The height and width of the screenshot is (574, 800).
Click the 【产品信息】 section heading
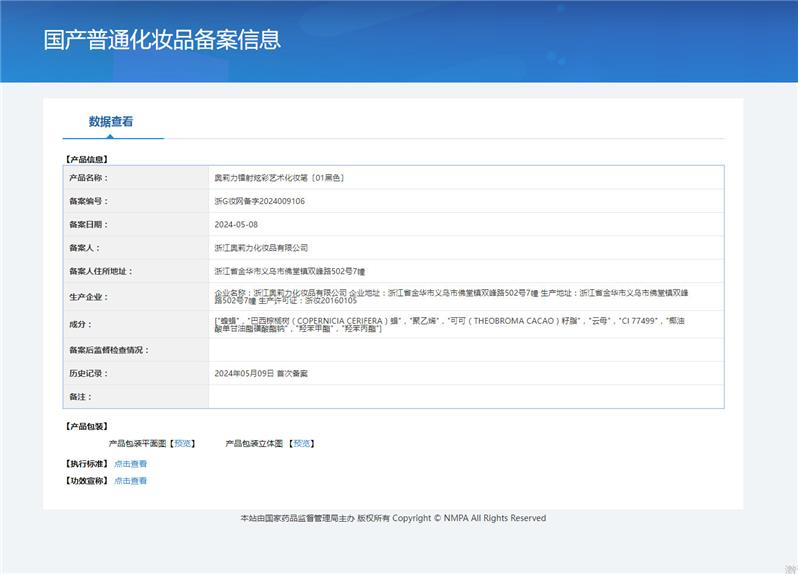86,160
